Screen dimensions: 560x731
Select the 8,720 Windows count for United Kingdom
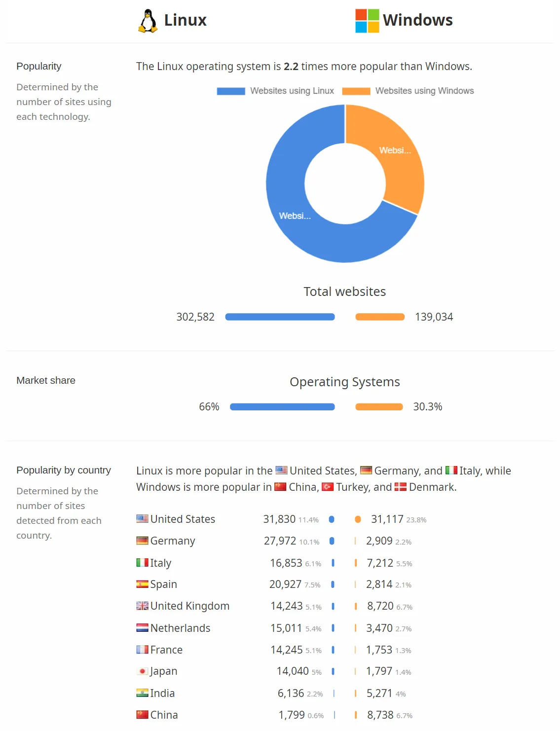click(x=380, y=606)
